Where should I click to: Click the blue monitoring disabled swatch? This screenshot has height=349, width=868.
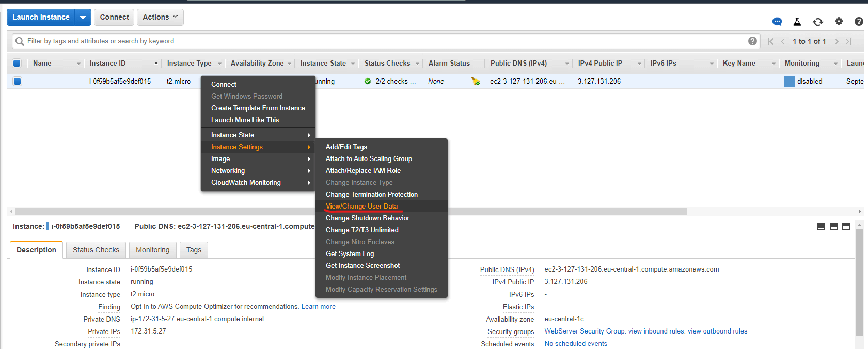coord(789,81)
